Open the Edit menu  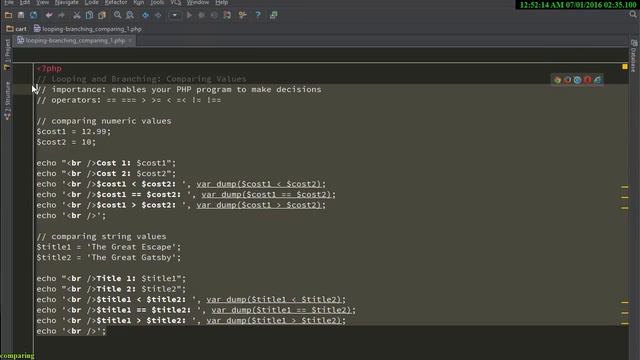(25, 2)
